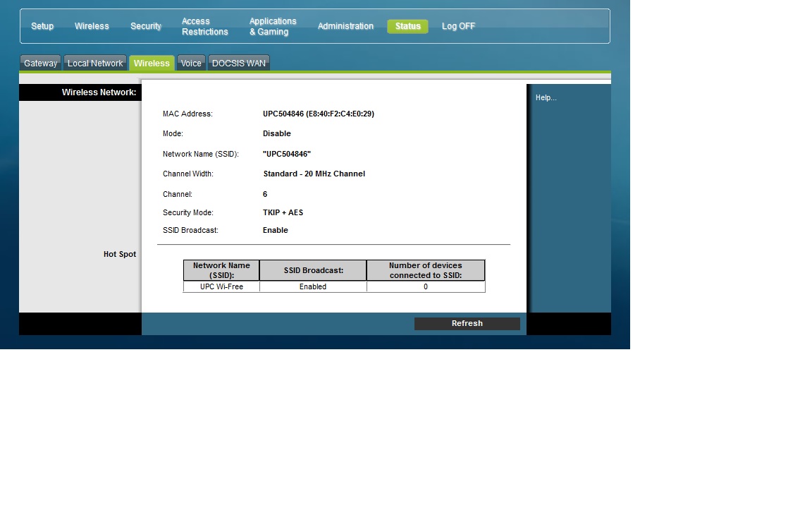Open the DOCSIS WAN tab
The image size is (812, 508).
pyautogui.click(x=239, y=64)
